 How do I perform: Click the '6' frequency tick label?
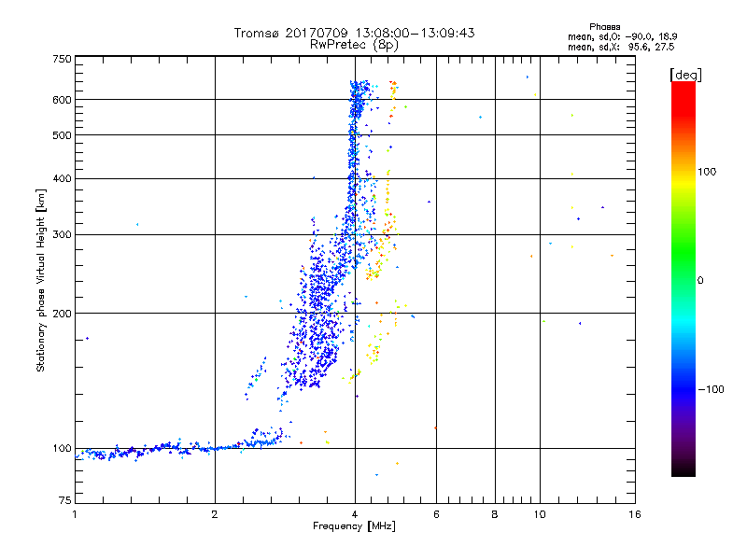click(436, 514)
